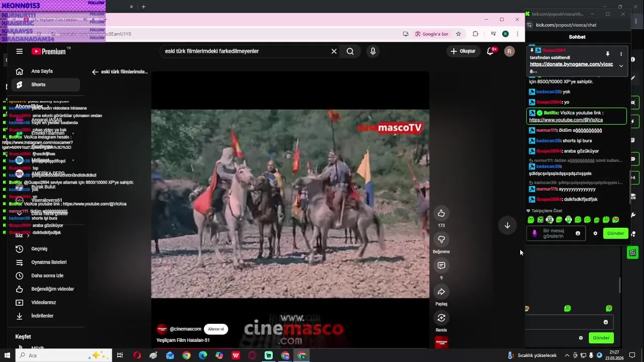Open green clapperboard icon in right panel
Image resolution: width=644 pixels, height=362 pixels.
coord(632,252)
